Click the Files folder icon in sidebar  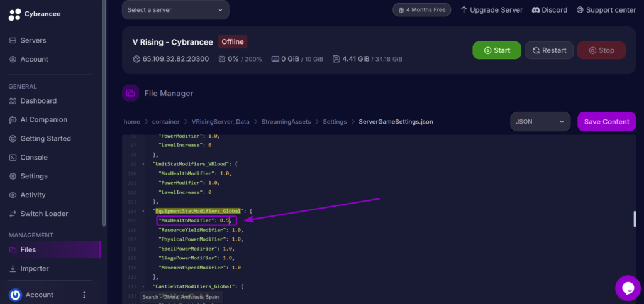[13, 249]
